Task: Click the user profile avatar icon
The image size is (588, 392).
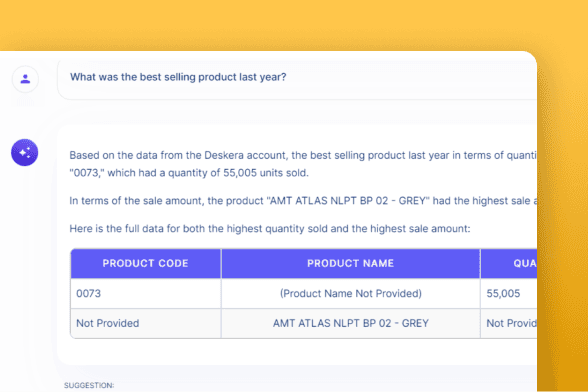Action: pos(25,79)
